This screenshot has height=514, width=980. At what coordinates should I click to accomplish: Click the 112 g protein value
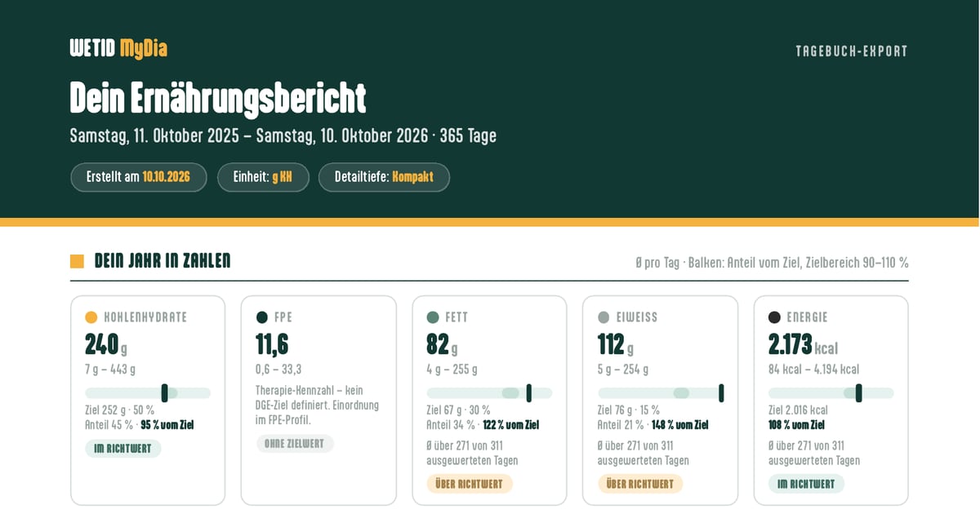pyautogui.click(x=616, y=345)
